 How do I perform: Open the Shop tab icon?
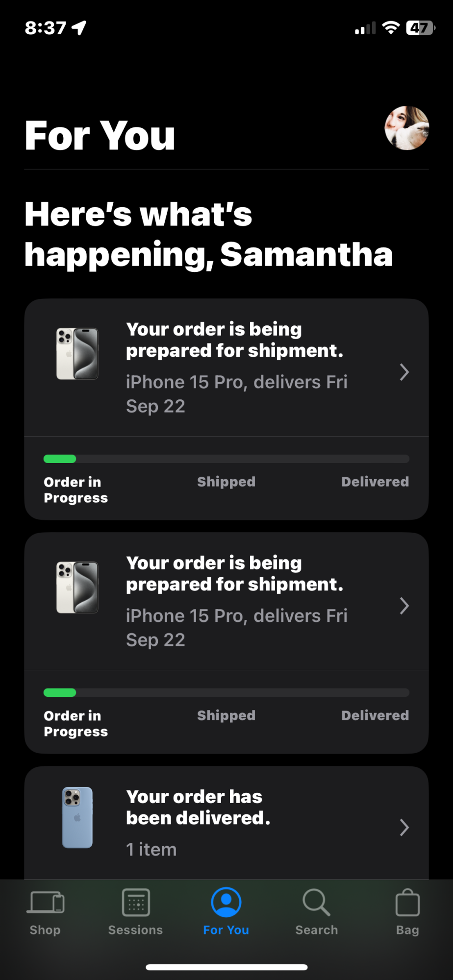pos(45,902)
